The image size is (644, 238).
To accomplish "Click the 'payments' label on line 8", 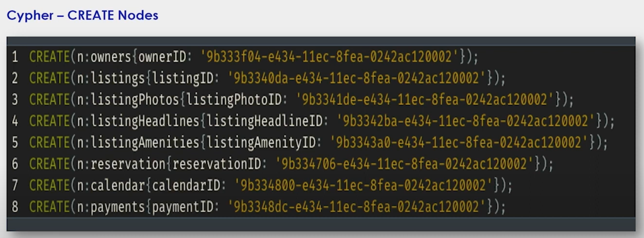I will 118,207.
